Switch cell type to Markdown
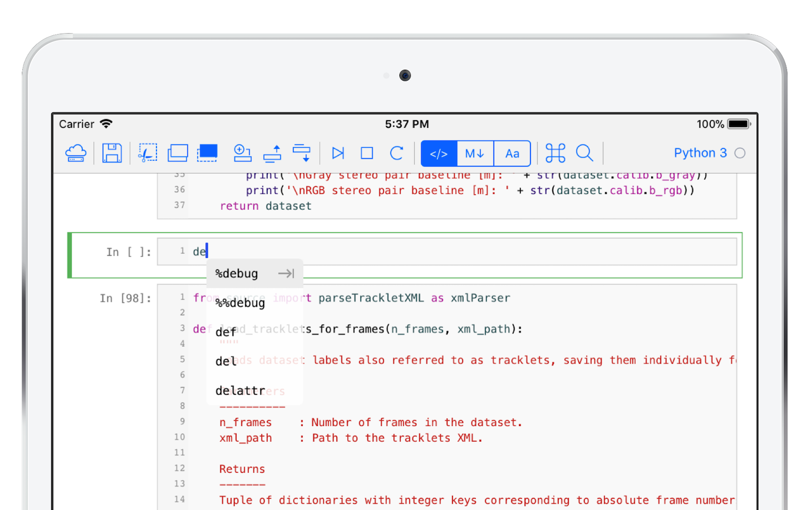The height and width of the screenshot is (510, 812). point(475,153)
